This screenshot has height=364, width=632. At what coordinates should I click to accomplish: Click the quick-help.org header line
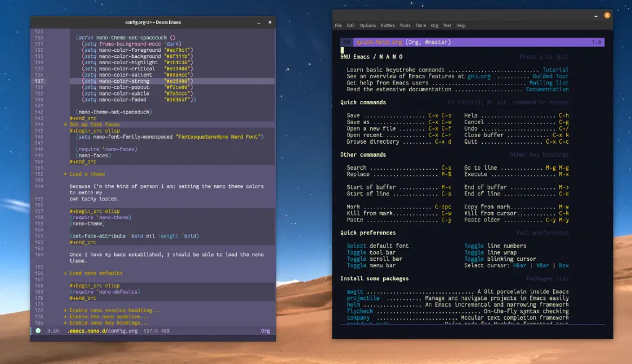point(472,42)
